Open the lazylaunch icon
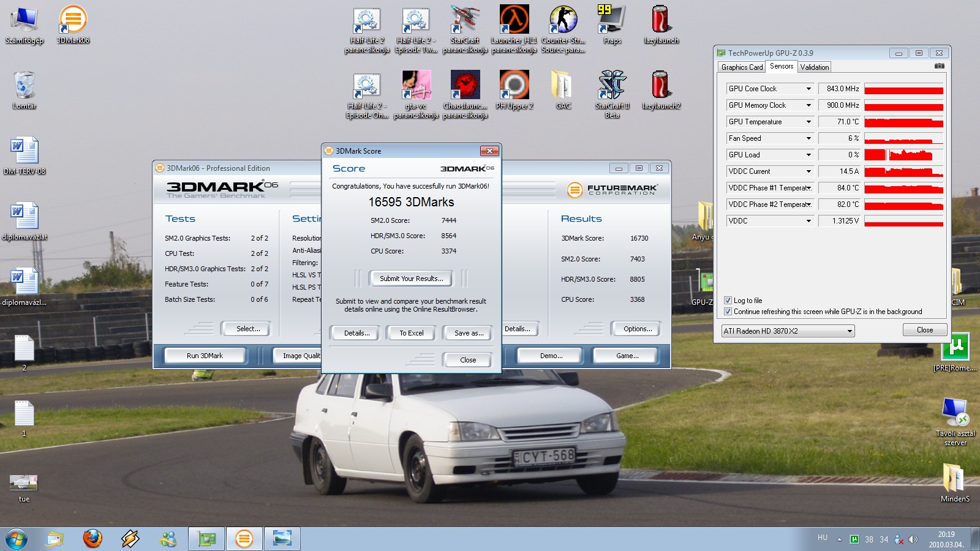Image resolution: width=980 pixels, height=551 pixels. pos(661,24)
